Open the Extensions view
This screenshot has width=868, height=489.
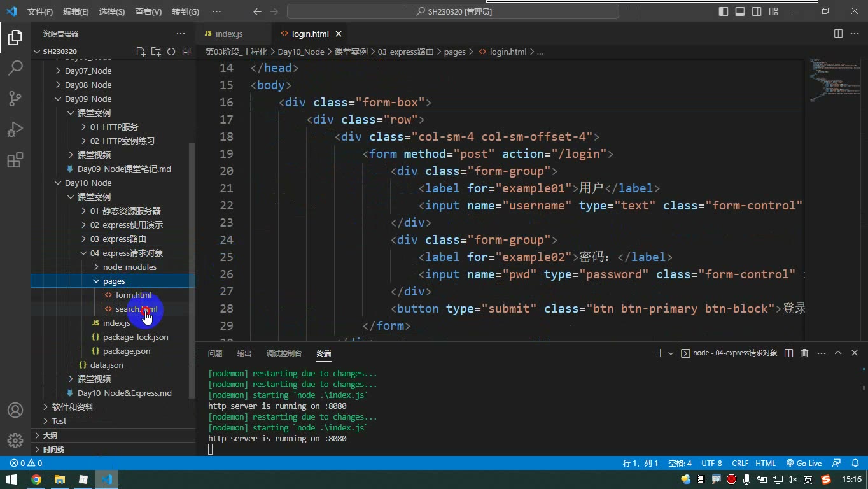pyautogui.click(x=15, y=160)
